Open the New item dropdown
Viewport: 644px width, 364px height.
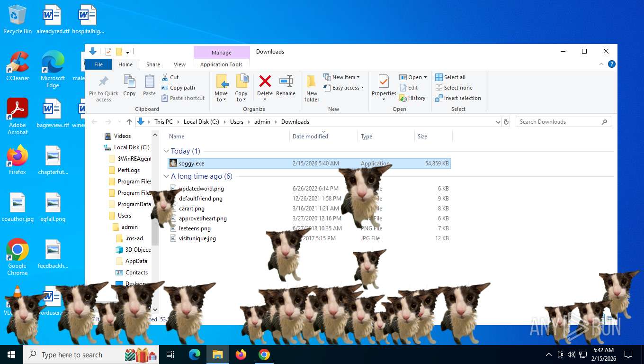pyautogui.click(x=342, y=77)
